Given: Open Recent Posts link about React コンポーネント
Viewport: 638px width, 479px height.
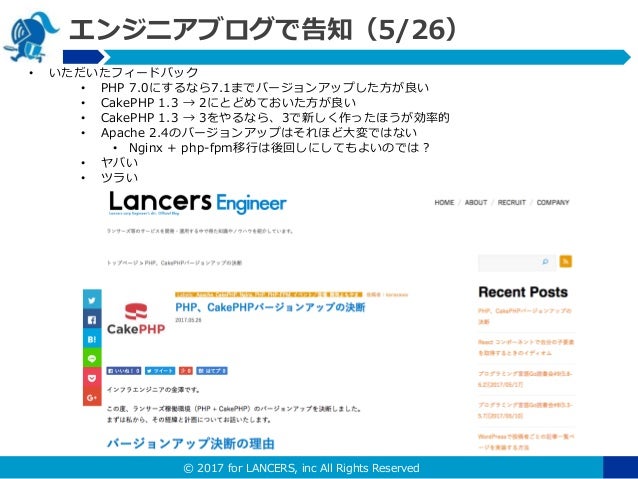Looking at the screenshot, I should (x=526, y=348).
